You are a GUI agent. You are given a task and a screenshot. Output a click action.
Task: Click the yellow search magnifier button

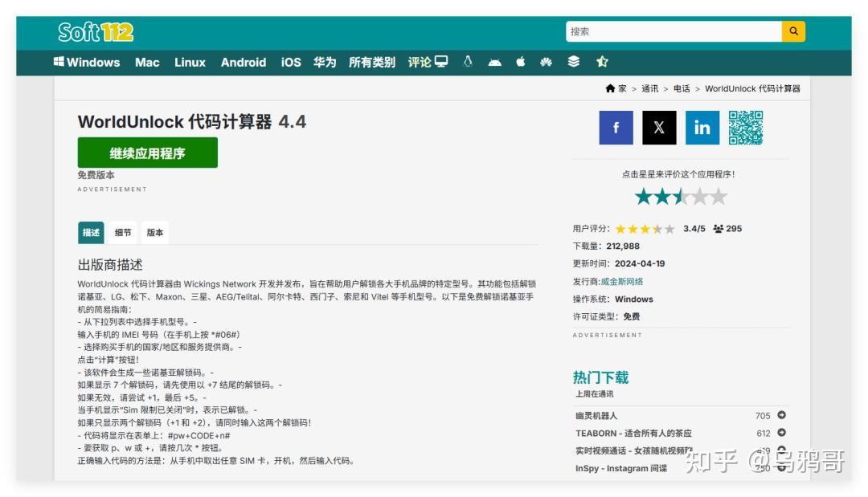[x=793, y=30]
